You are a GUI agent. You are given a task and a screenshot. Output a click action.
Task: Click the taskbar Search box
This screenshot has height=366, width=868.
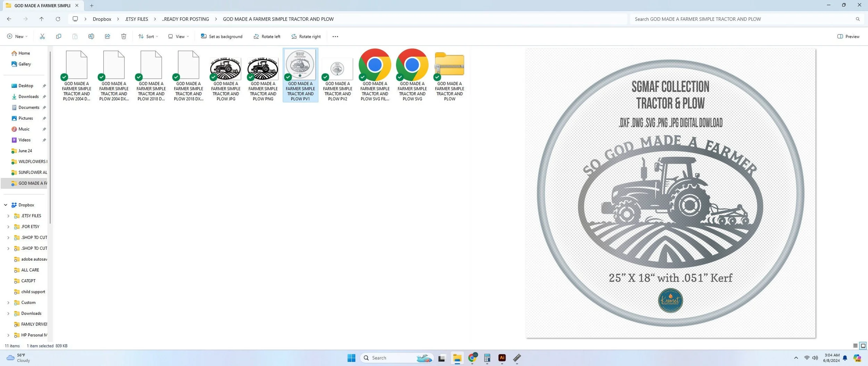397,358
